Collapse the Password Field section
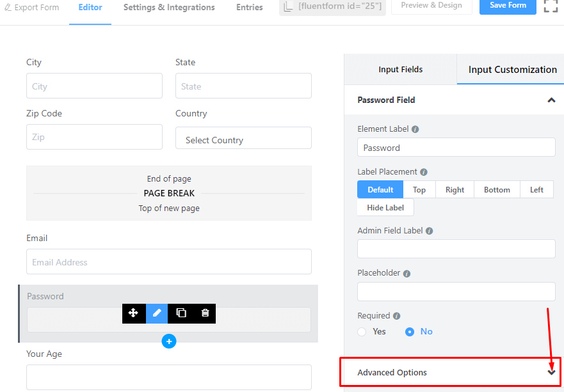Image resolution: width=564 pixels, height=392 pixels. tap(551, 100)
